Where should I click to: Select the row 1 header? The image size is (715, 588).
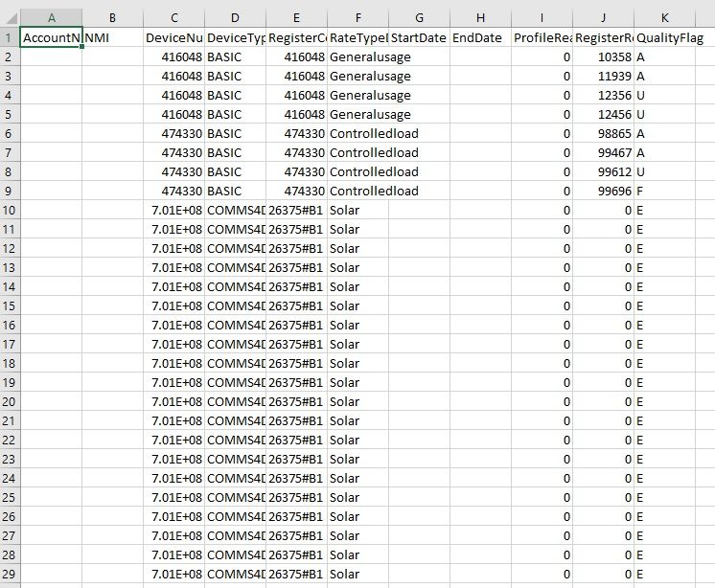pyautogui.click(x=10, y=37)
